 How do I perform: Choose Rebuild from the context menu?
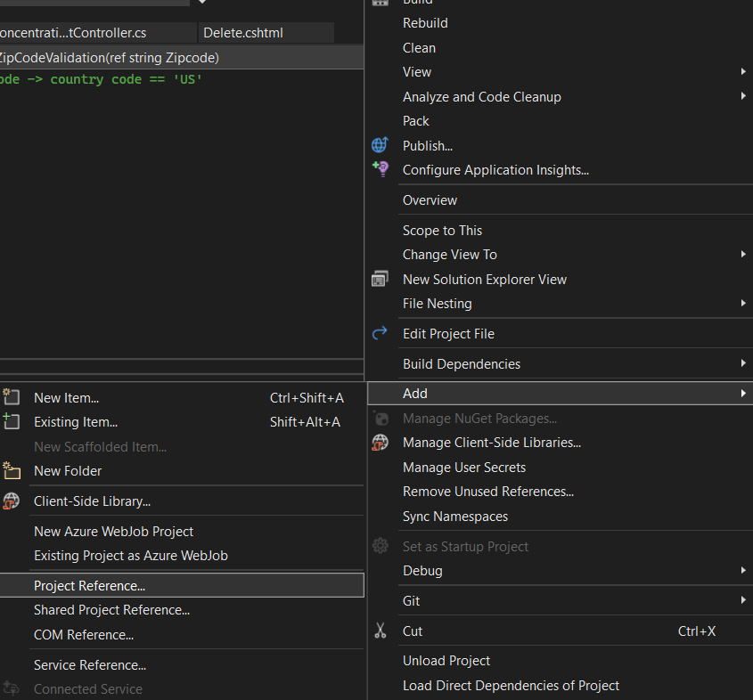[425, 23]
